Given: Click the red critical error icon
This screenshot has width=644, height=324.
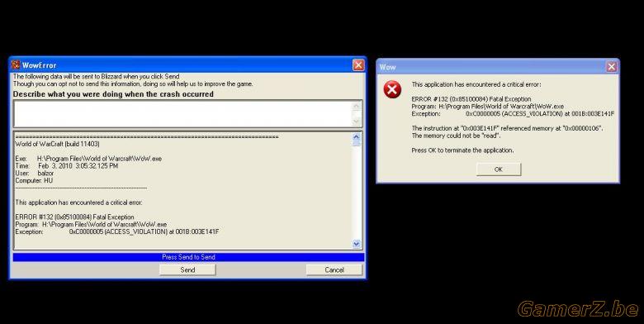Looking at the screenshot, I should [393, 89].
